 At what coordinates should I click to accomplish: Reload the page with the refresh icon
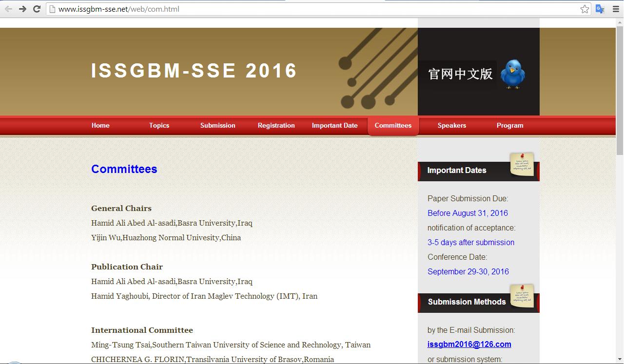point(37,9)
